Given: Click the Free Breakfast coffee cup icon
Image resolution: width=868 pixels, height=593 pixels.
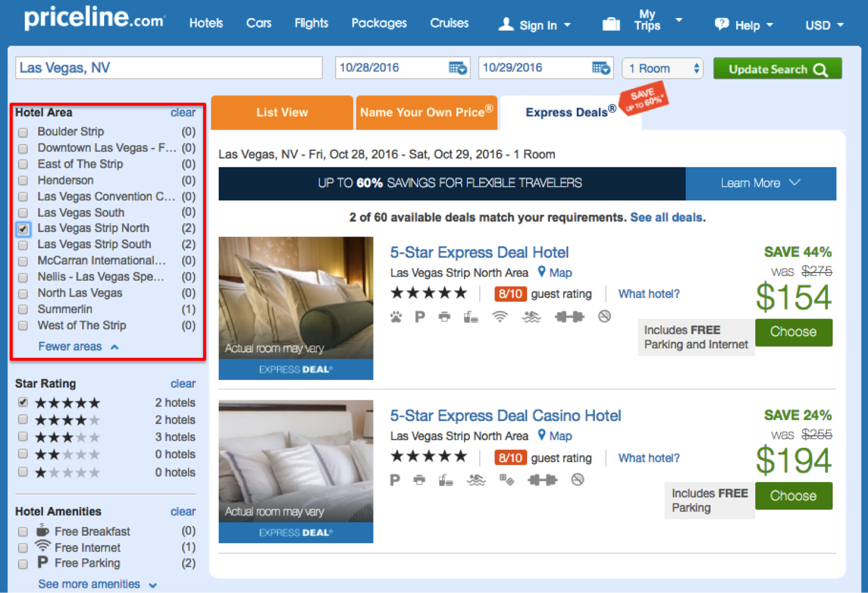Looking at the screenshot, I should 42,530.
